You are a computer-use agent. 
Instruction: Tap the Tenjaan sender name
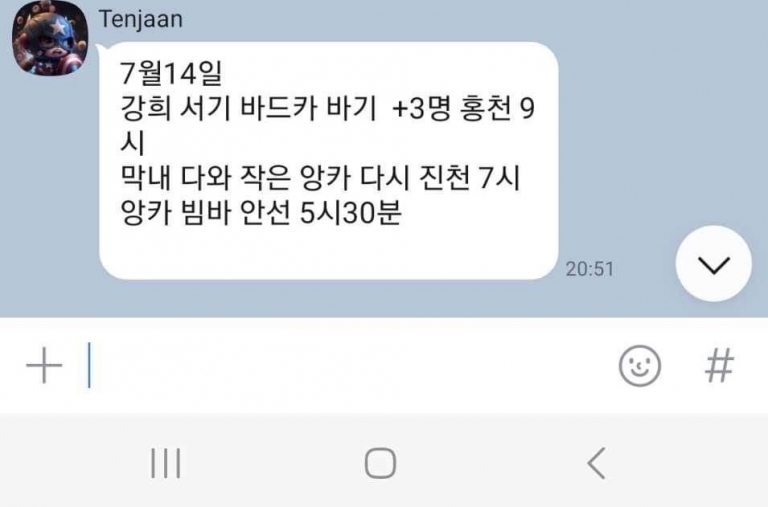pos(141,20)
